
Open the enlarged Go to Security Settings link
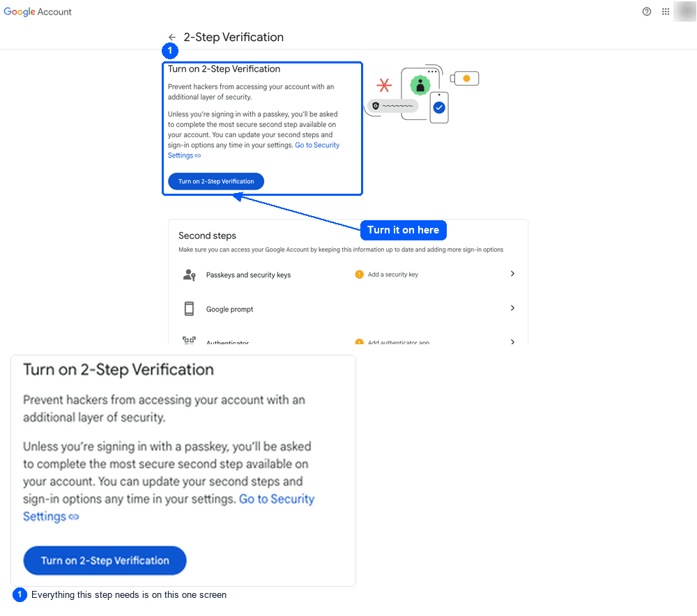pos(277,499)
